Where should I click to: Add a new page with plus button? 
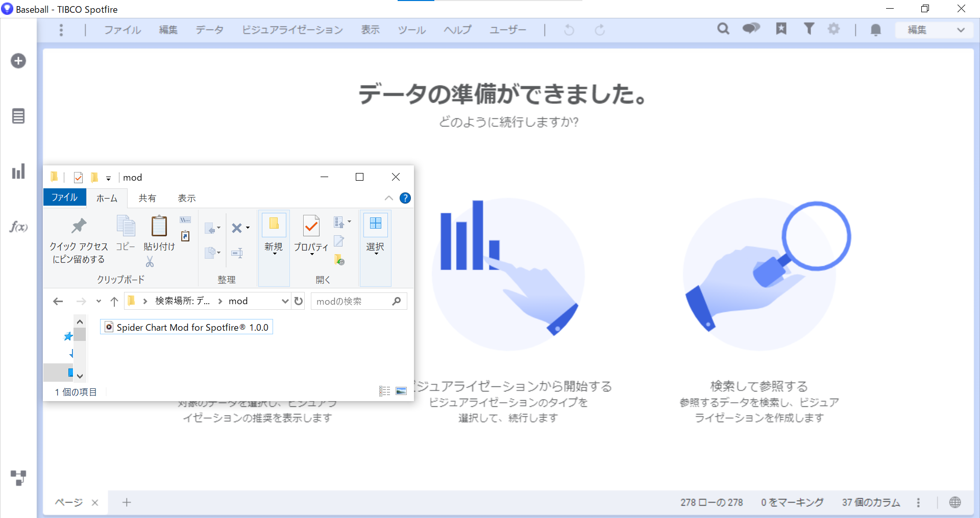pyautogui.click(x=127, y=503)
